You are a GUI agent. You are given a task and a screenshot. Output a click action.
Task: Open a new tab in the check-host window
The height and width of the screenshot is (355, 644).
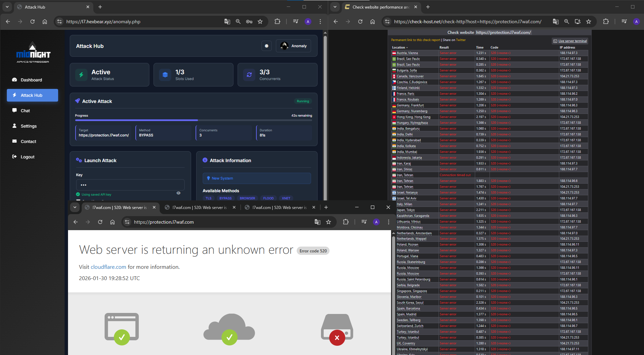coord(428,7)
